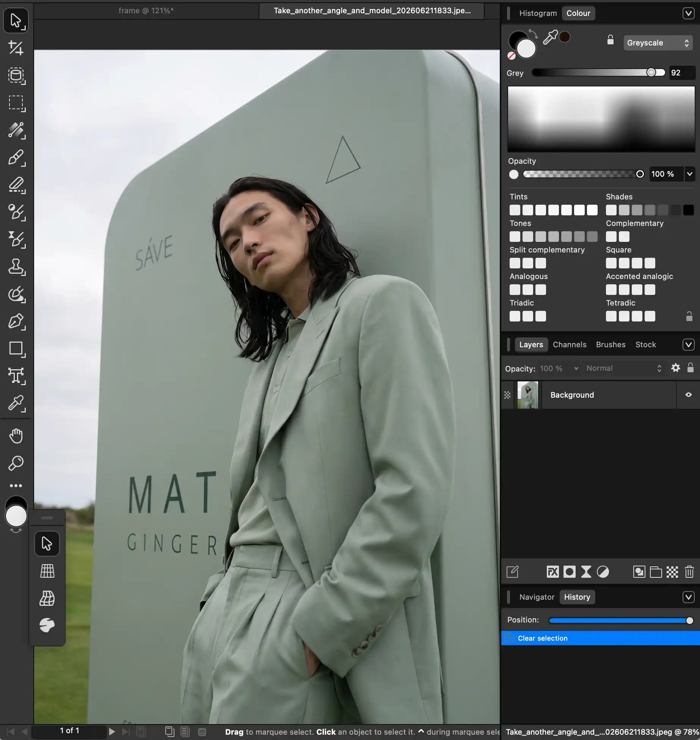Click the edit layer icon in Layers panel

[512, 572]
